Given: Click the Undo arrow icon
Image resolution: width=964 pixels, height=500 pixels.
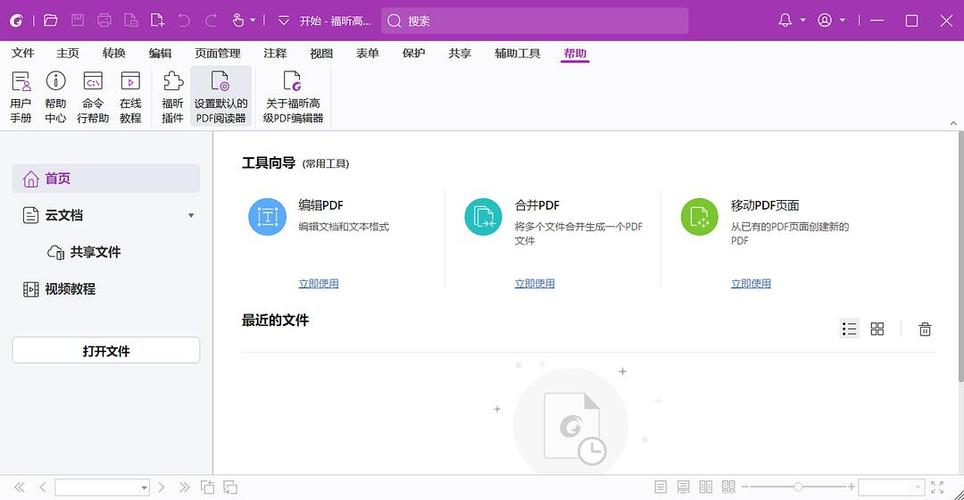Looking at the screenshot, I should pyautogui.click(x=184, y=20).
